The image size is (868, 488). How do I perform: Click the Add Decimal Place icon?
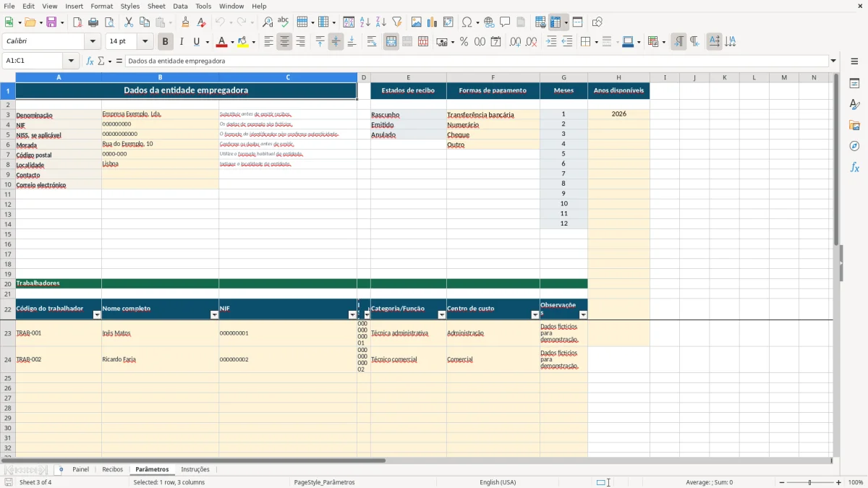[x=516, y=42]
